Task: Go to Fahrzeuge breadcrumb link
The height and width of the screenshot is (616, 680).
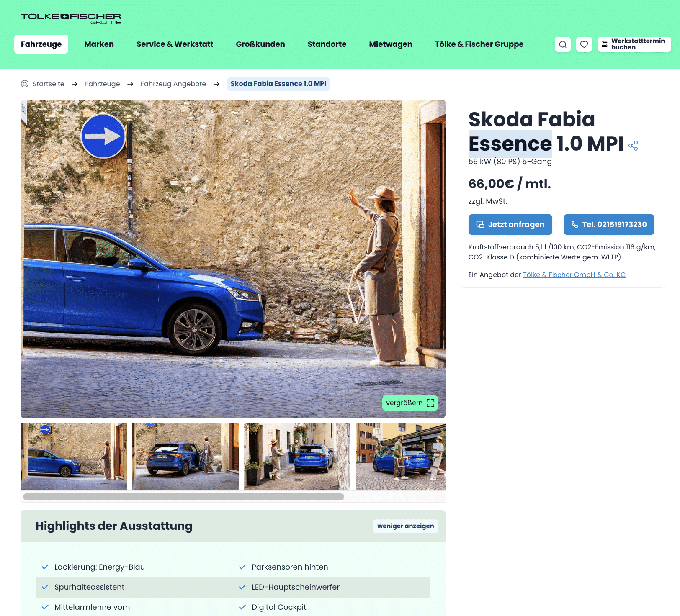Action: [103, 84]
